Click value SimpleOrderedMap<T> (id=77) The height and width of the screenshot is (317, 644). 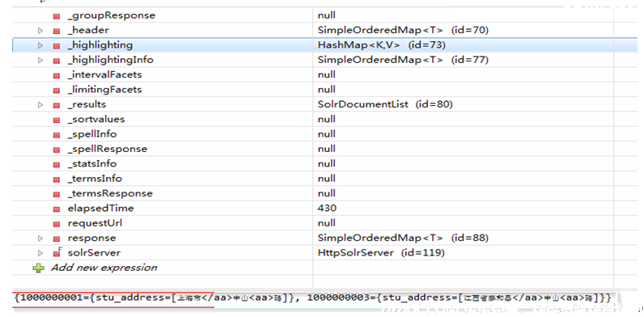403,60
